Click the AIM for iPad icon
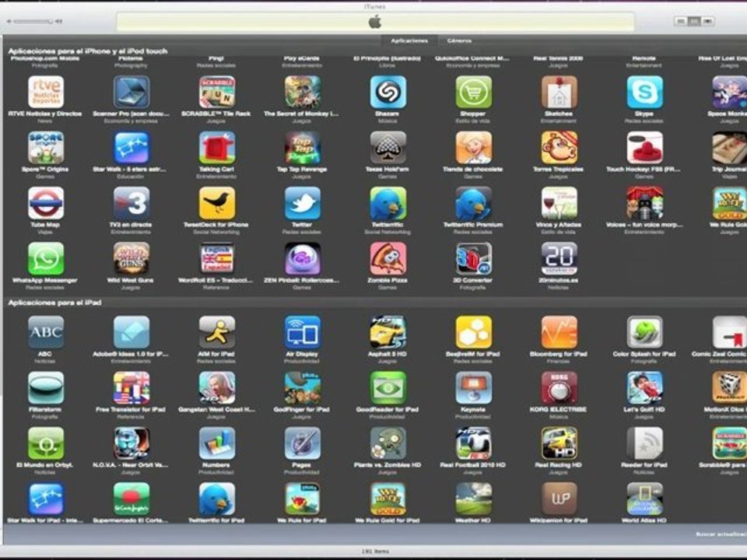 coord(217,332)
